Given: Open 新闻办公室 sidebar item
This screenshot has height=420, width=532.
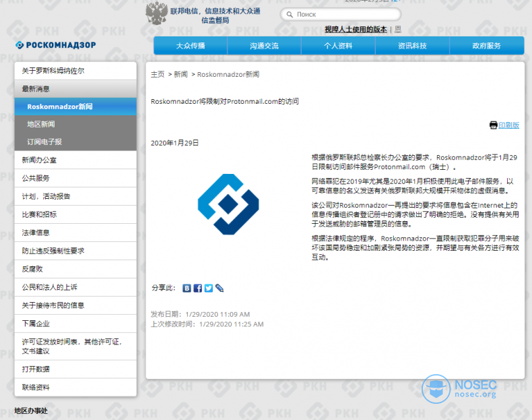Looking at the screenshot, I should pos(75,160).
